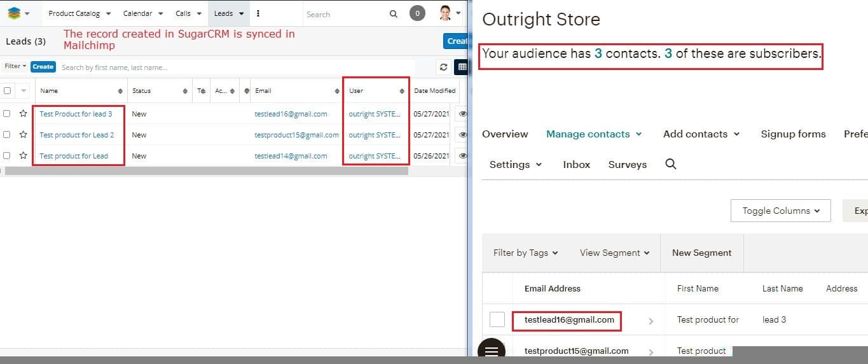Click the Mailchimp search magnifier icon
868x364 pixels.
(670, 164)
